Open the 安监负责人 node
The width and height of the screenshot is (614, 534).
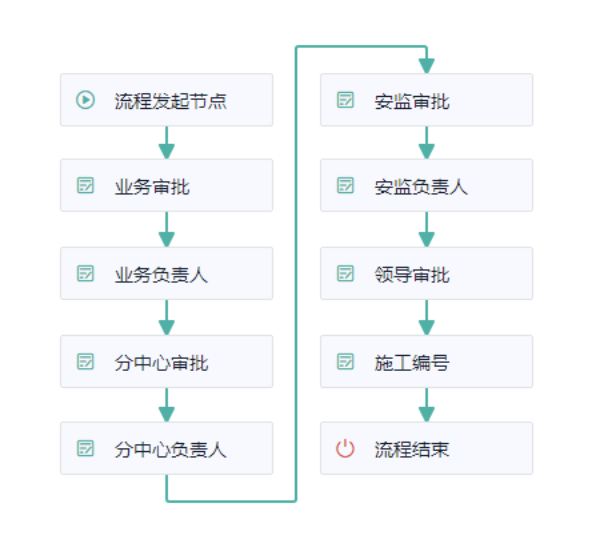coord(421,186)
